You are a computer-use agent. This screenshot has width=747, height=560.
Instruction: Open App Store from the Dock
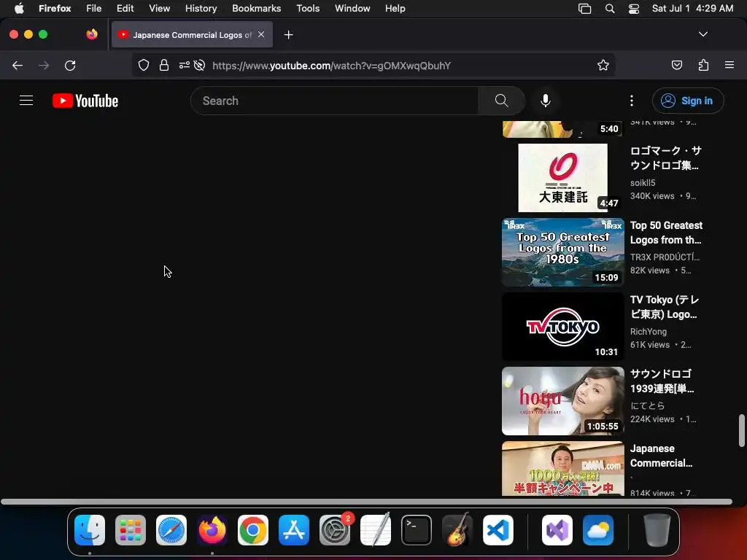pyautogui.click(x=294, y=530)
